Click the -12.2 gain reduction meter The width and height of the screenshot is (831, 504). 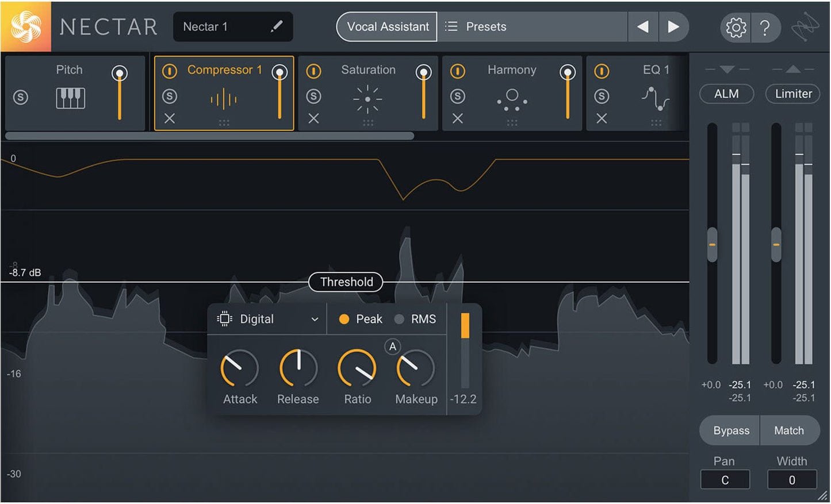click(465, 351)
